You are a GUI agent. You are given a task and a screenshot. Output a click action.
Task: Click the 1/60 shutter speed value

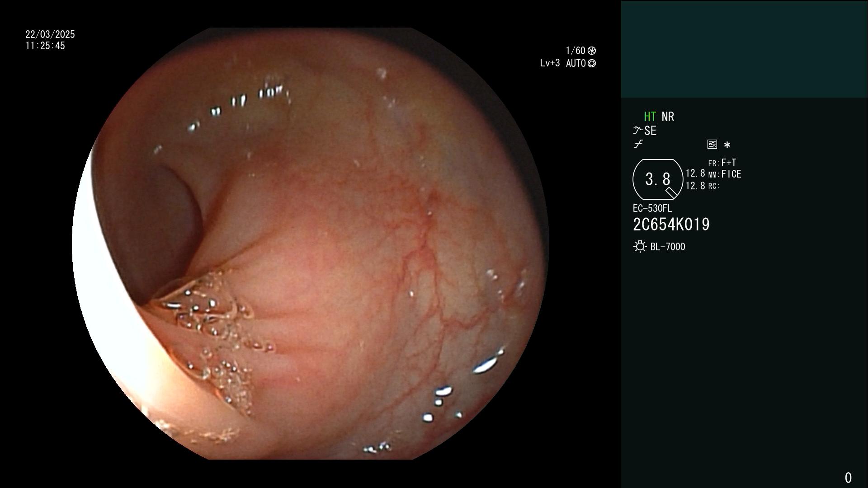click(x=576, y=51)
